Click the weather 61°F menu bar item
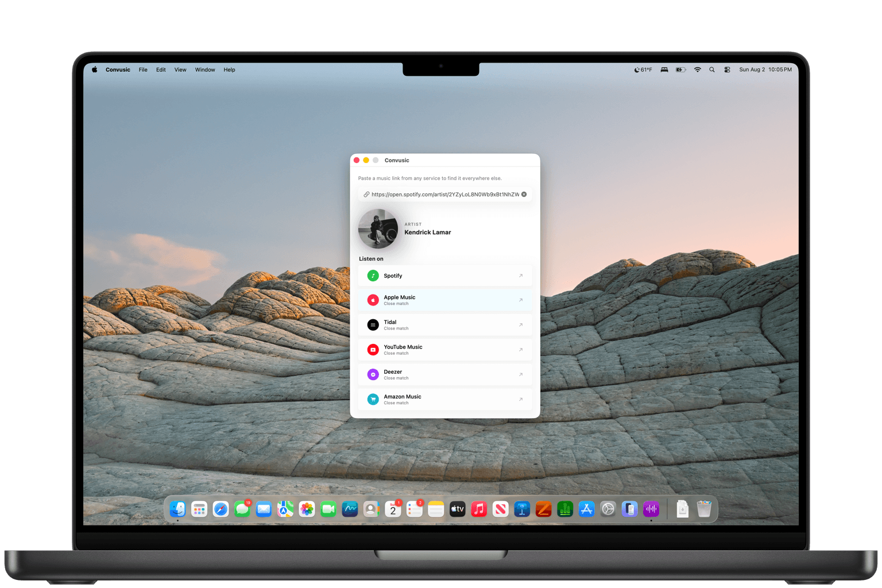 [x=643, y=70]
